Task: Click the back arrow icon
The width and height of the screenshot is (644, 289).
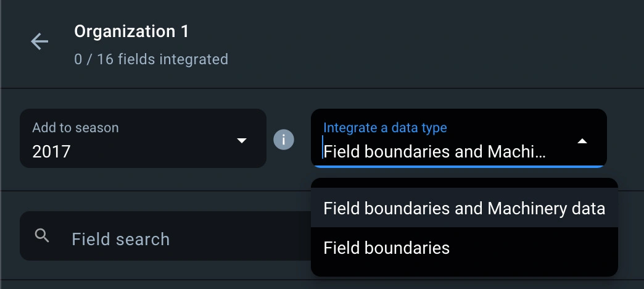Action: 39,42
